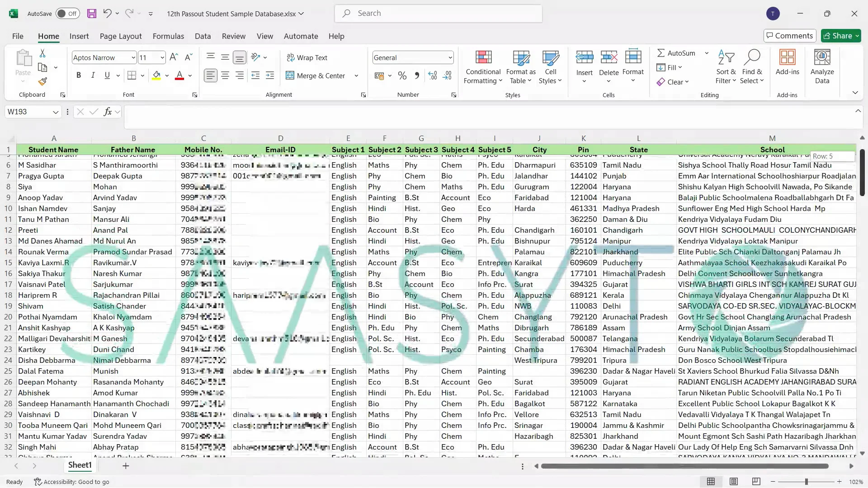868x488 pixels.
Task: Click the Format Painter brush icon
Action: (42, 82)
